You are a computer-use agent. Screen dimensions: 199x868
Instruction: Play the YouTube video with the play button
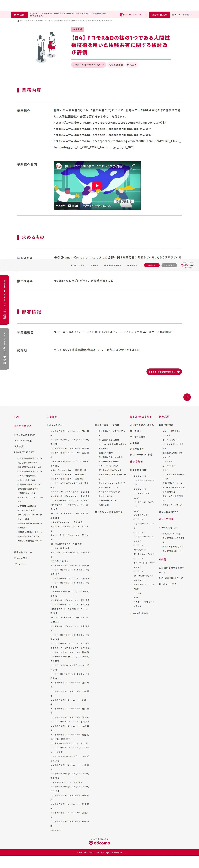pyautogui.click(x=97, y=186)
